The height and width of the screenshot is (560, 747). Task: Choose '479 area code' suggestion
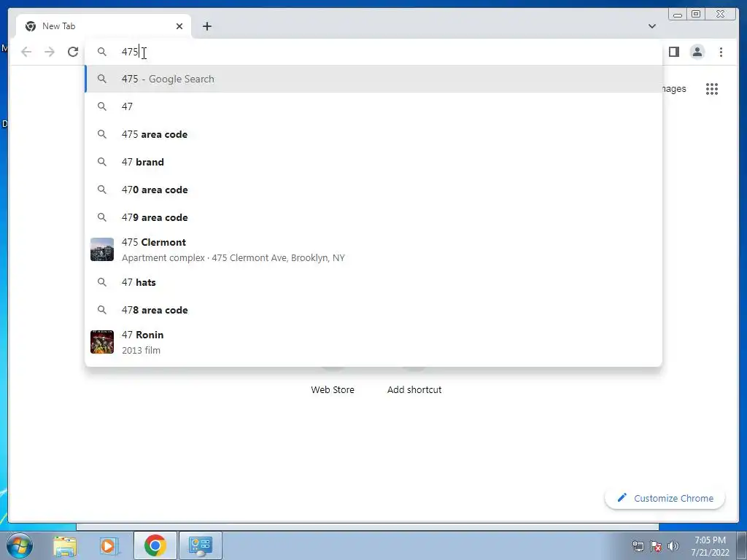374,217
